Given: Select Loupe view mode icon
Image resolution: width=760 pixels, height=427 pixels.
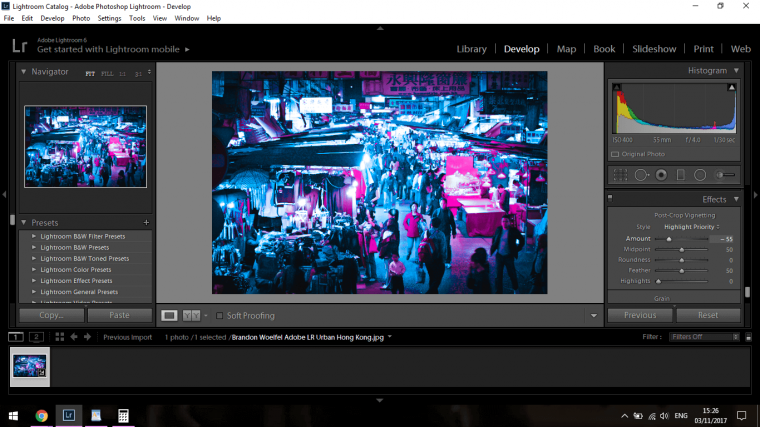Looking at the screenshot, I should pos(169,316).
